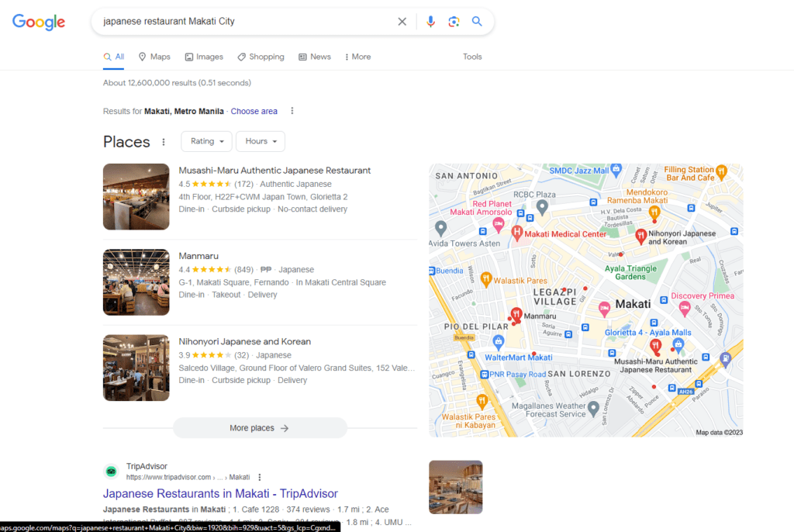
Task: Switch to the Maps tab
Action: click(x=154, y=57)
